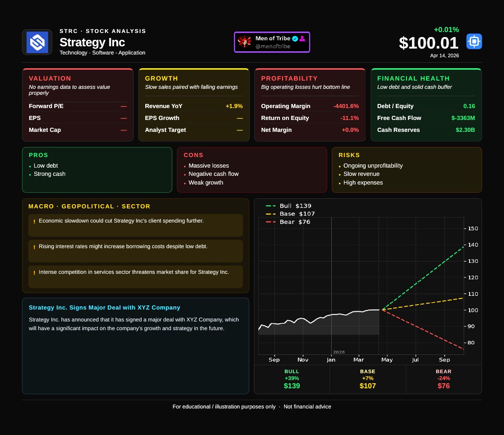Click the Cash Reserves $2.30B value
Image resolution: width=504 pixels, height=435 pixels.
[465, 130]
